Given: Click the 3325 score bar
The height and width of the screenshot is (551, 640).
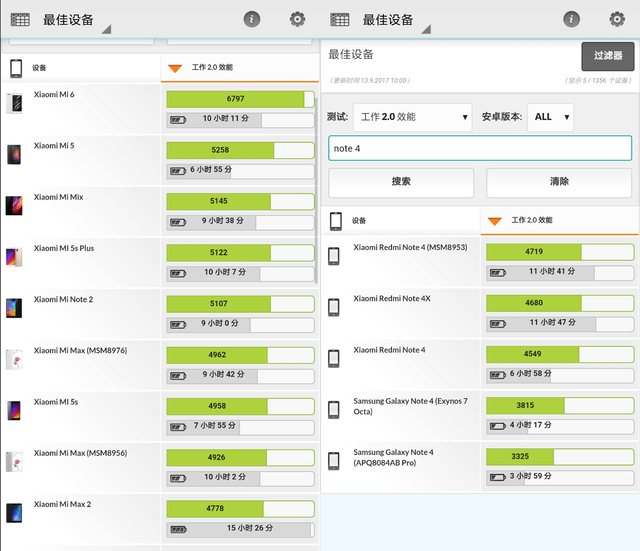Looking at the screenshot, I should pyautogui.click(x=560, y=457).
